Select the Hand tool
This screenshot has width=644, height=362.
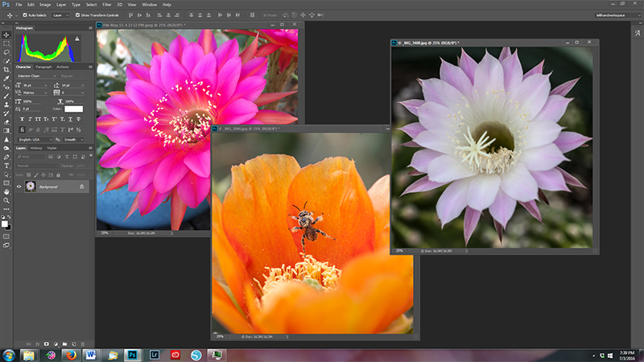click(x=6, y=191)
